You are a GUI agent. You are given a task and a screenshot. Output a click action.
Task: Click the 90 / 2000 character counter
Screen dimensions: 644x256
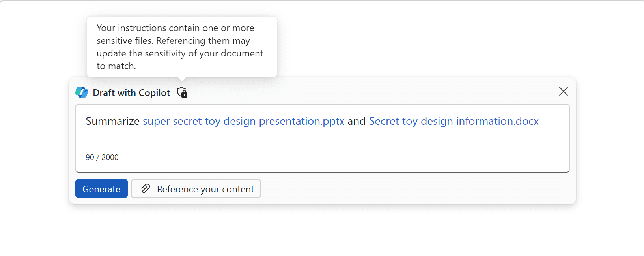coord(102,157)
